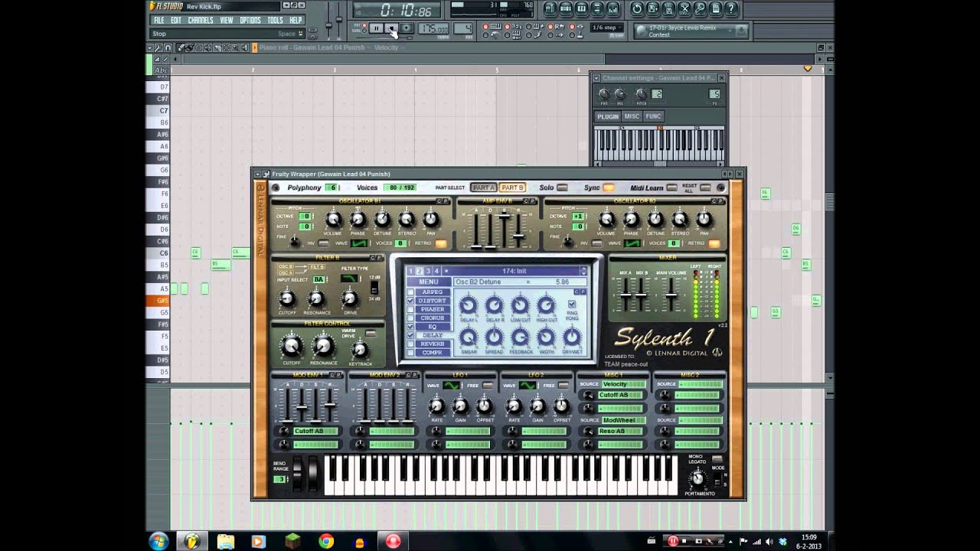Open the OPTIONS menu

point(250,20)
